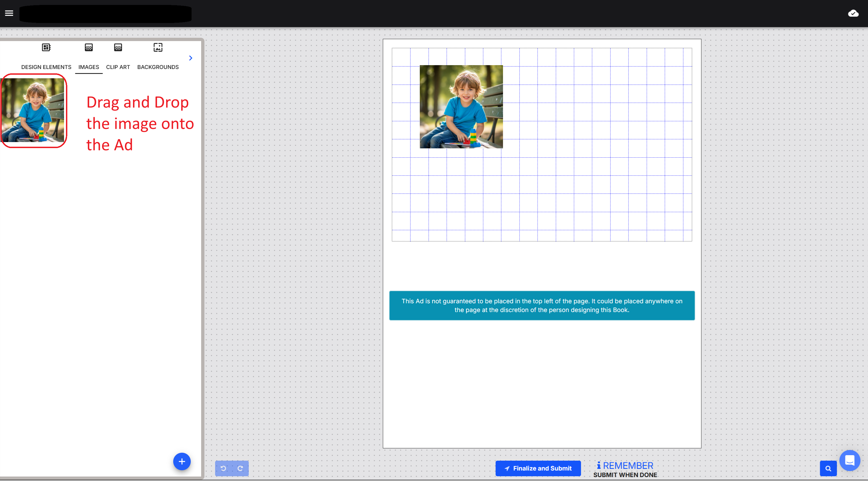Click the SUBMIT WHEN DONE text
Viewport: 868px width, 482px height.
pos(625,475)
